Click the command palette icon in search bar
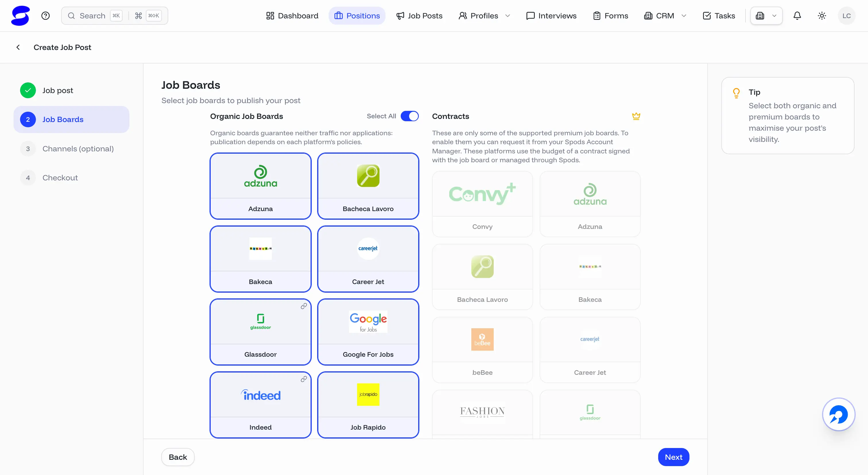Screen dimensions: 868x475 (138, 16)
